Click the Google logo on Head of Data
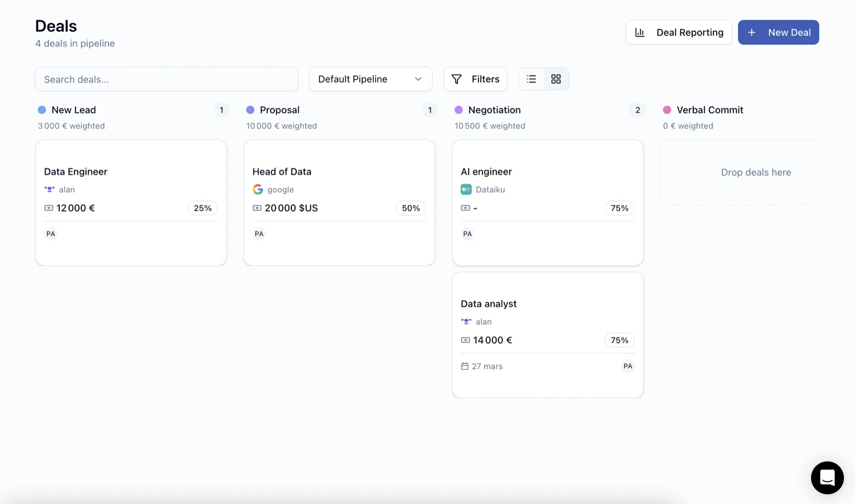 tap(258, 189)
